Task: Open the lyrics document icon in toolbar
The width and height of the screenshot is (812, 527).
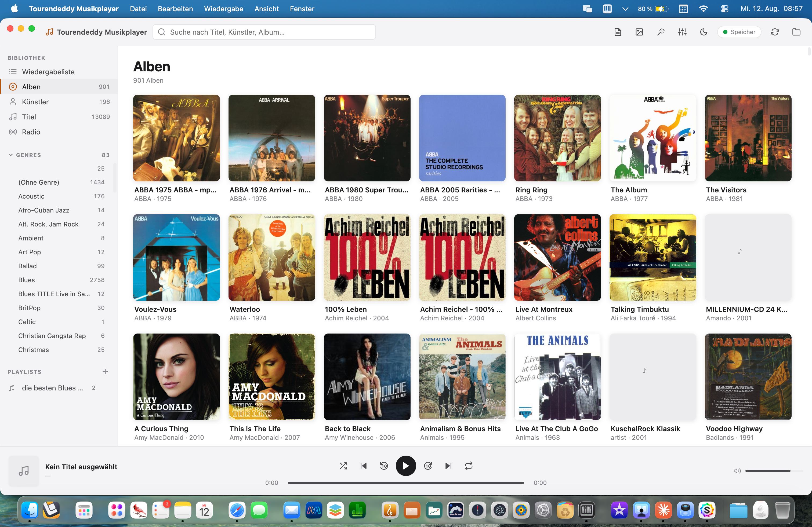Action: click(618, 32)
